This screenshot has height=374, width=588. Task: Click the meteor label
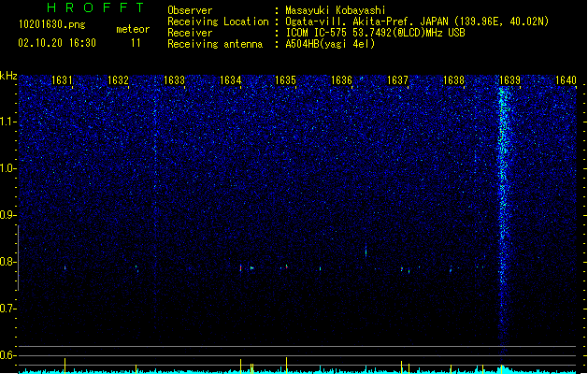[133, 29]
